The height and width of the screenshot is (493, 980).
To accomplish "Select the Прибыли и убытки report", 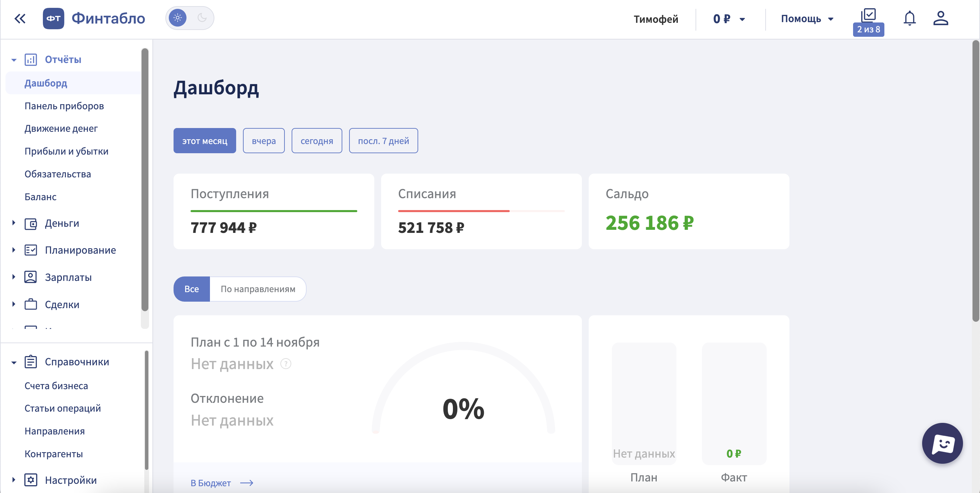I will (67, 151).
